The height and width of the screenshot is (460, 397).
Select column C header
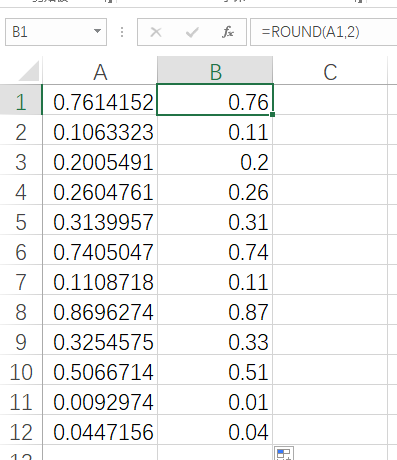(330, 71)
